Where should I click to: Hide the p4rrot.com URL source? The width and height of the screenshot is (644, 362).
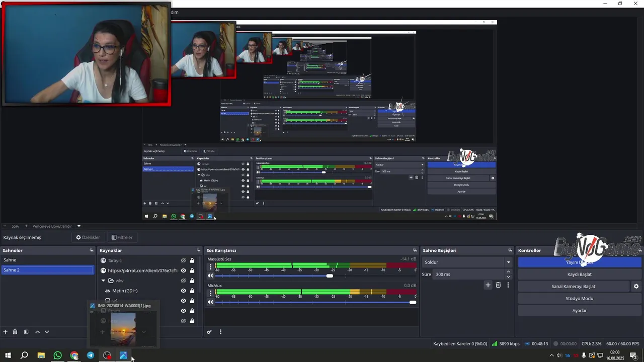point(184,270)
